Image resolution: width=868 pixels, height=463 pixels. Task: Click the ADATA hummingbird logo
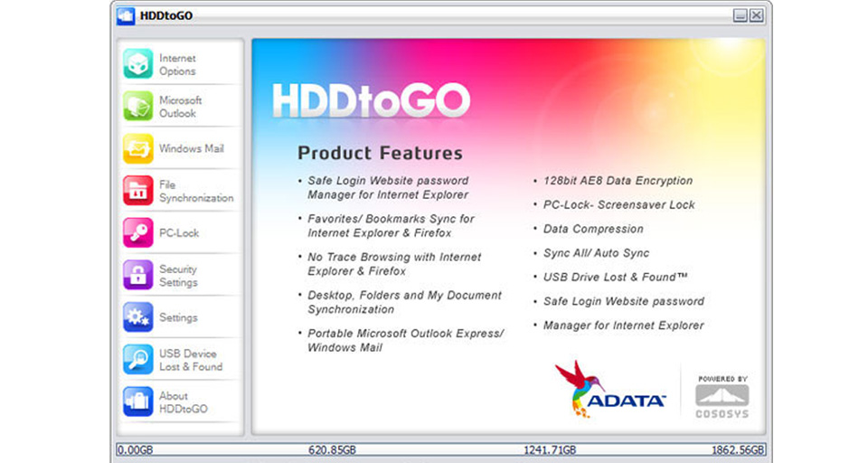coord(609,390)
